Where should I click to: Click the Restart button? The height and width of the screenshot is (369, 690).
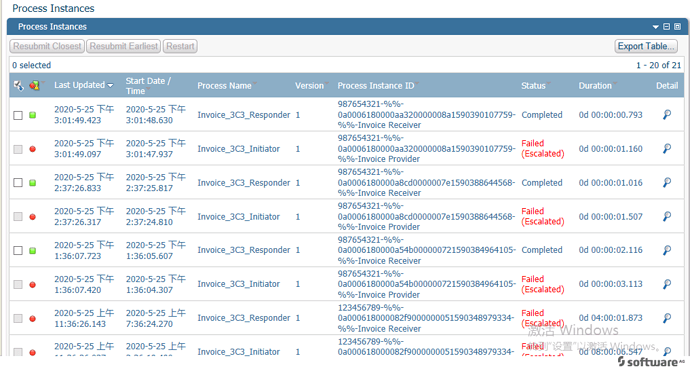point(180,46)
